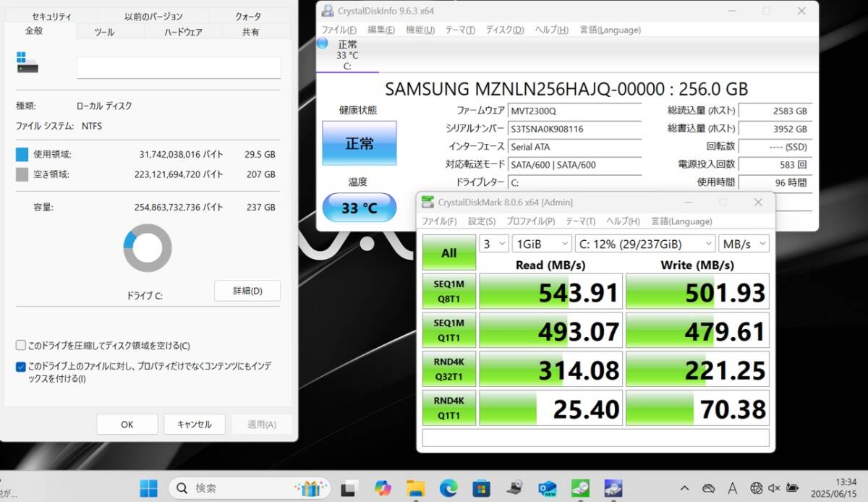
Task: Click the CrystalDiskInfo title bar app icon
Action: [x=328, y=11]
